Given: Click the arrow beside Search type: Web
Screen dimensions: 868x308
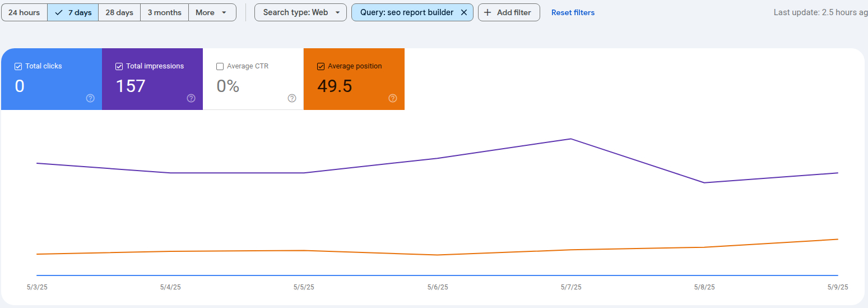Looking at the screenshot, I should tap(337, 12).
